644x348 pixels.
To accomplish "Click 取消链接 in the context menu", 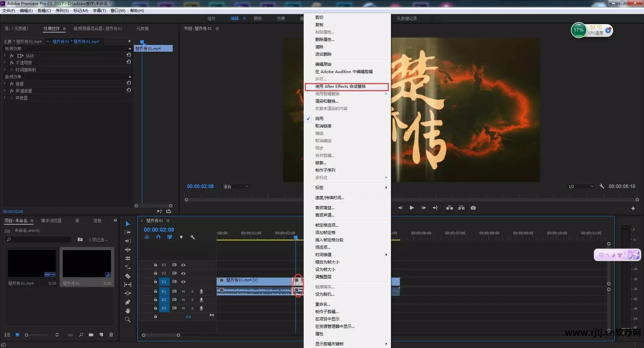I will point(323,126).
